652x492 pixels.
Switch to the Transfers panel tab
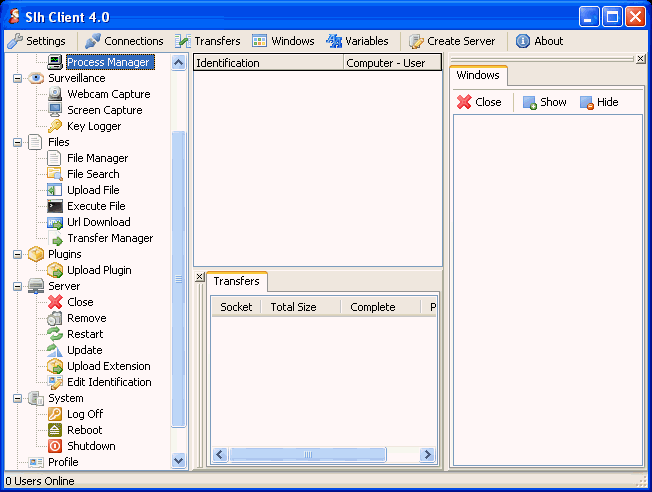pos(236,281)
